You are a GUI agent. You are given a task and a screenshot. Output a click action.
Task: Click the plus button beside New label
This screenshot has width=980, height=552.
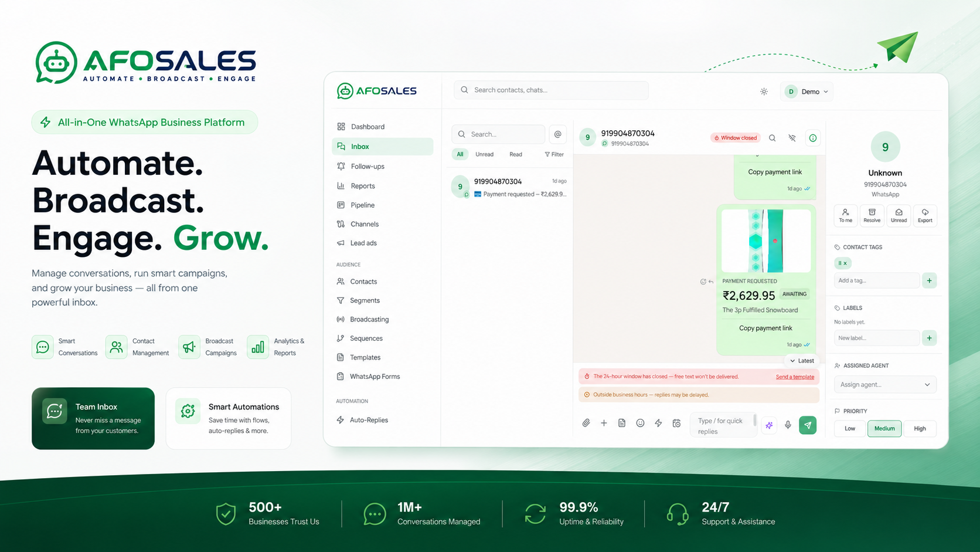coord(929,338)
